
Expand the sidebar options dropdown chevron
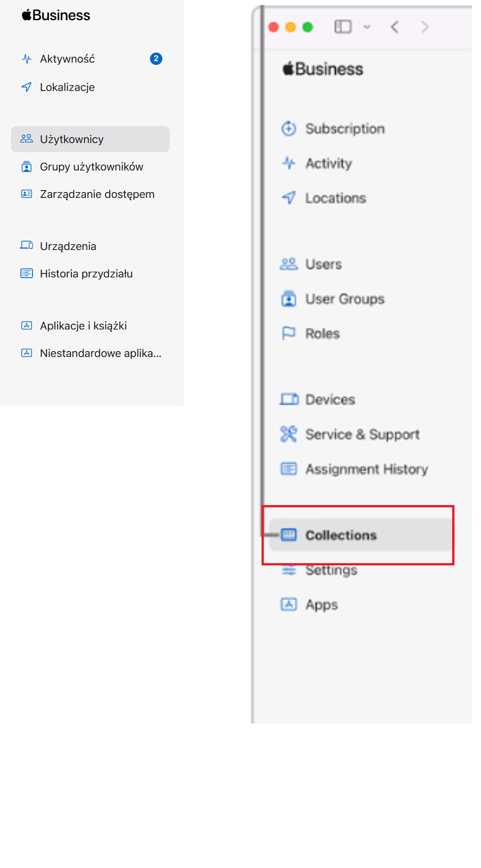[367, 27]
